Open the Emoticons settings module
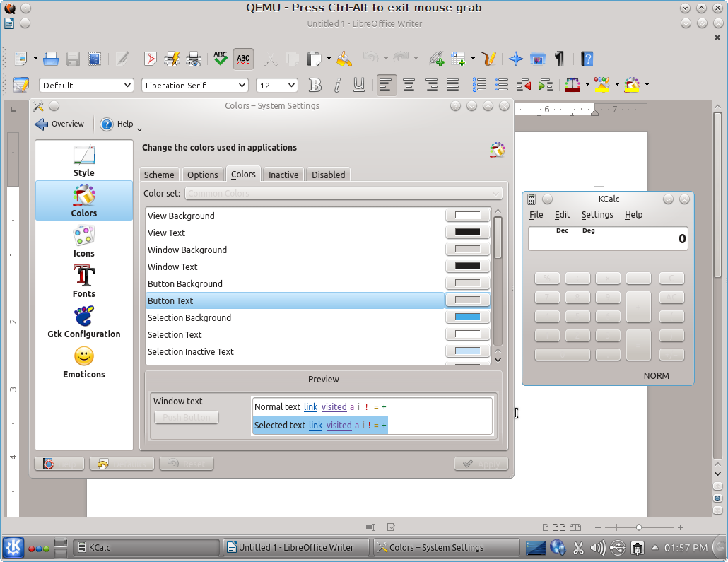This screenshot has width=728, height=562. point(83,362)
